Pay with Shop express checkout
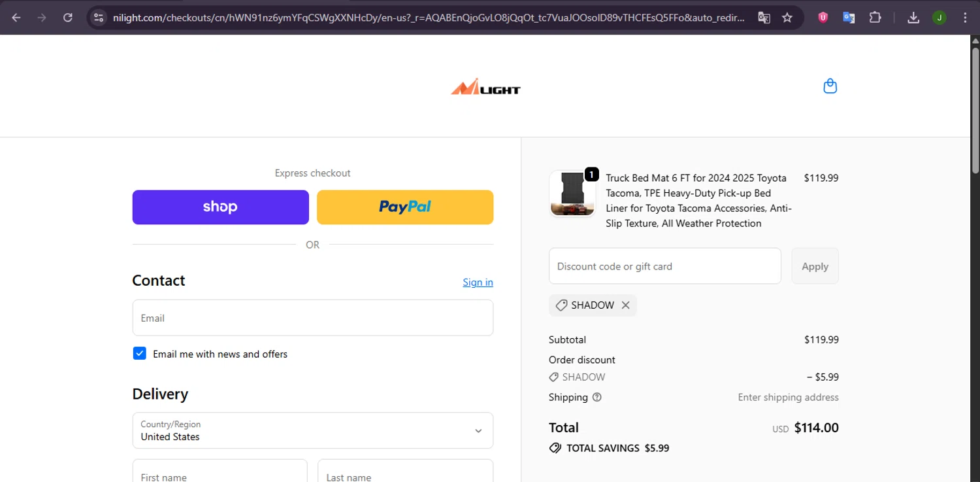This screenshot has height=482, width=980. (x=221, y=207)
